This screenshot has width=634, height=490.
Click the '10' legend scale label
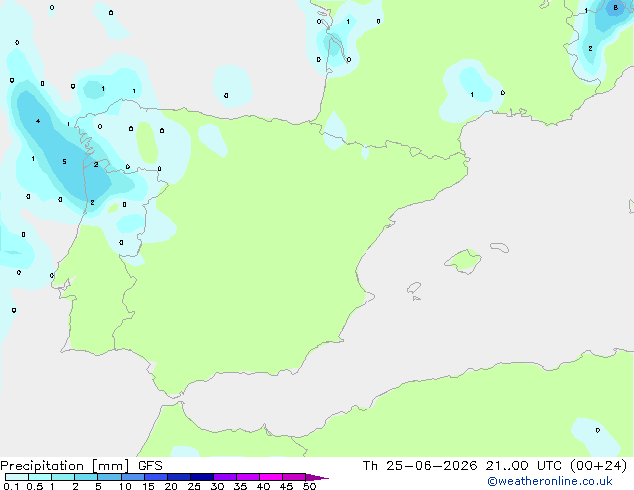(125, 486)
